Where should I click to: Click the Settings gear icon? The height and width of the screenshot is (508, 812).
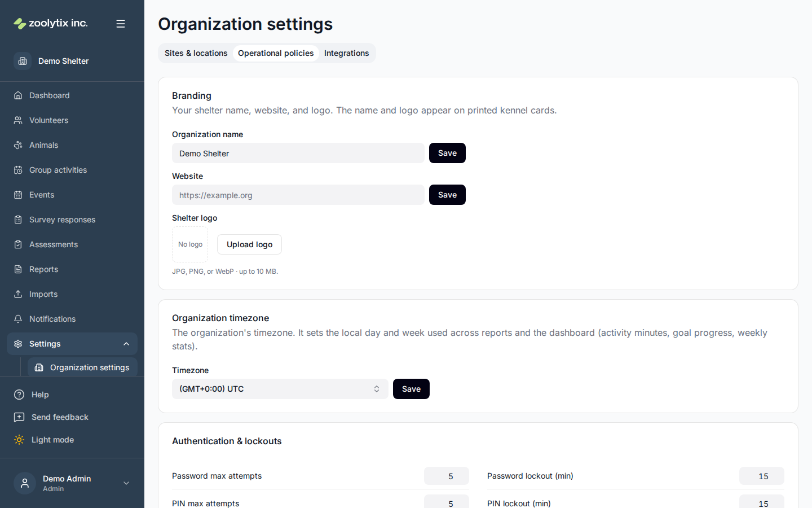coord(18,344)
